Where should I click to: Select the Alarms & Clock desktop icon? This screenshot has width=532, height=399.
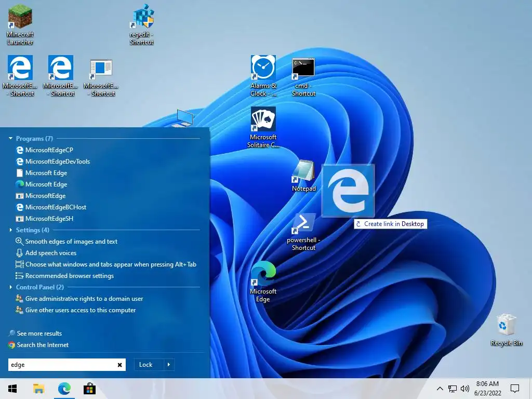[263, 76]
